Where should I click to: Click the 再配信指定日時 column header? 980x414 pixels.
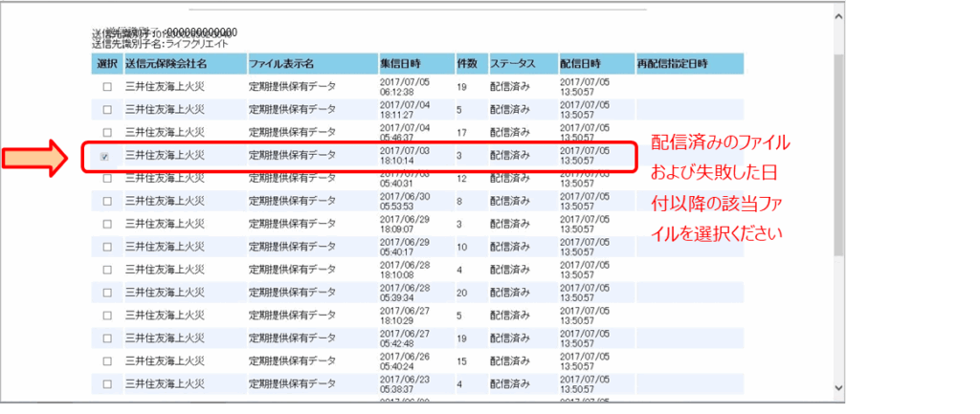[x=673, y=64]
